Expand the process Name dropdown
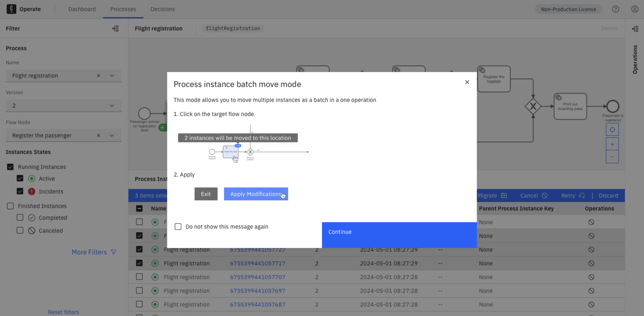 tap(112, 75)
